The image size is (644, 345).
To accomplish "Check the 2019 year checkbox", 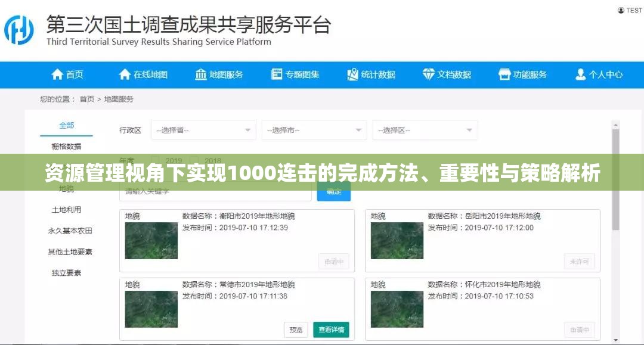I will coord(155,160).
